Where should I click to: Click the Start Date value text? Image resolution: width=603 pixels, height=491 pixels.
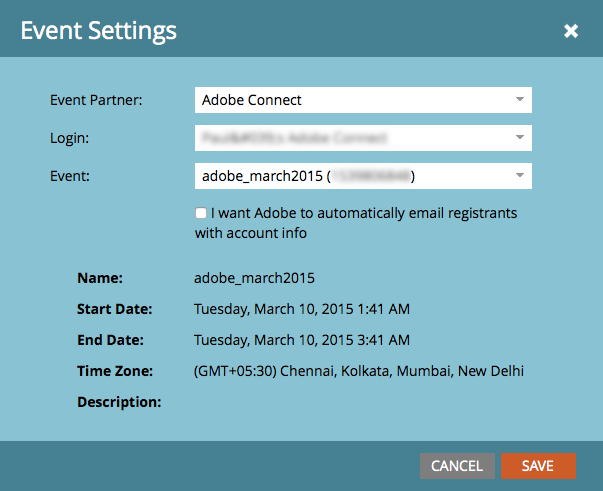click(301, 309)
